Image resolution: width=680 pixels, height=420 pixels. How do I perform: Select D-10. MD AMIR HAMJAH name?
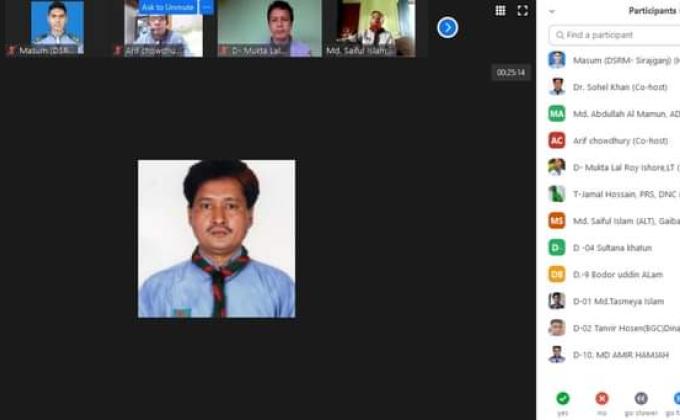[621, 355]
